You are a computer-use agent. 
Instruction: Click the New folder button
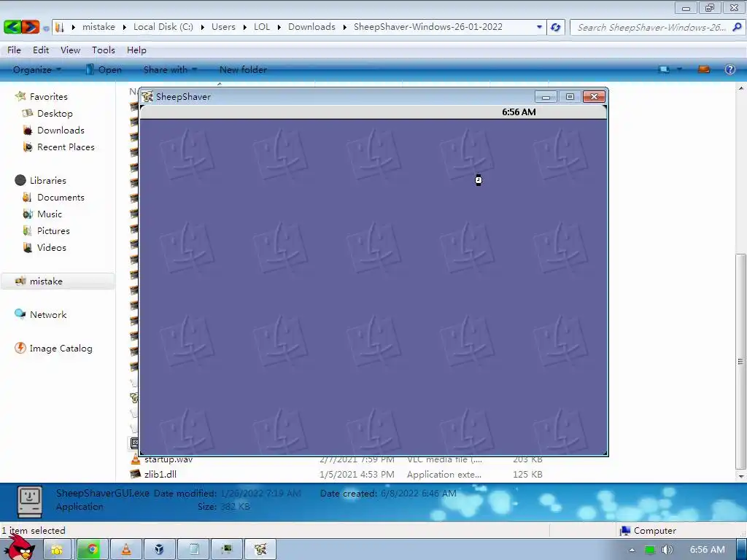243,69
